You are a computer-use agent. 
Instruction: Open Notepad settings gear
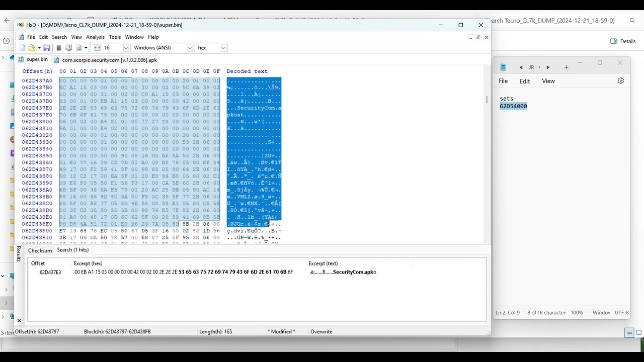pos(620,81)
